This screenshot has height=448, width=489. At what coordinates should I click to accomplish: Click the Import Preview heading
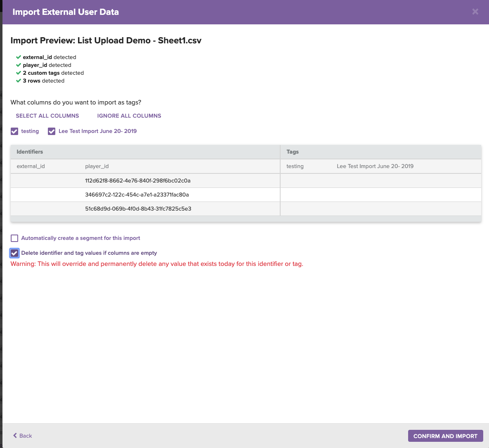tap(106, 40)
